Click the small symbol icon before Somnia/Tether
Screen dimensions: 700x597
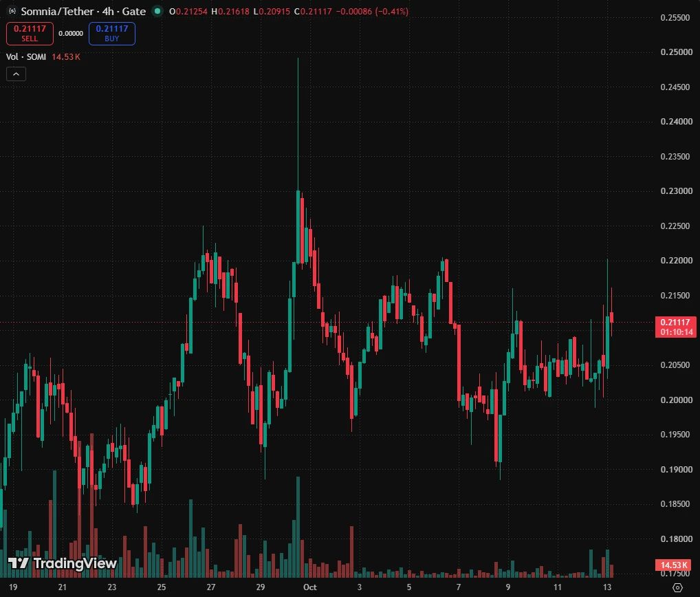click(x=12, y=11)
